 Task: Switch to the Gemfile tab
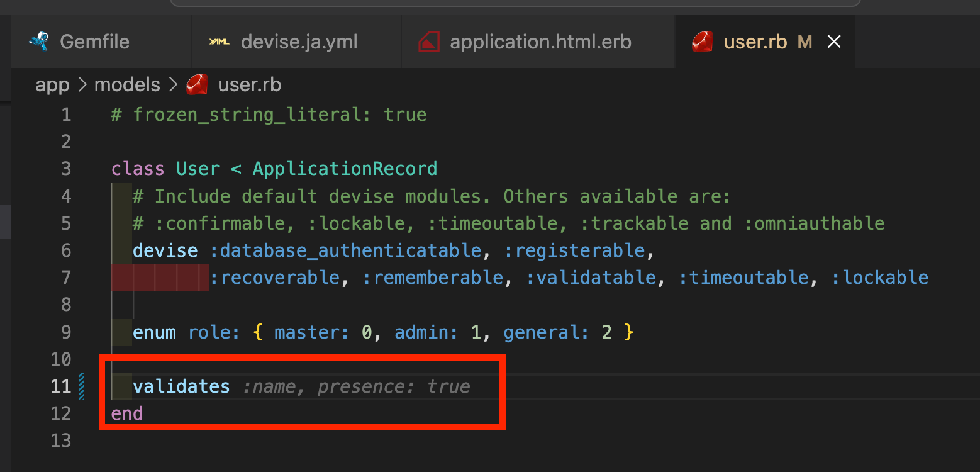(x=94, y=42)
